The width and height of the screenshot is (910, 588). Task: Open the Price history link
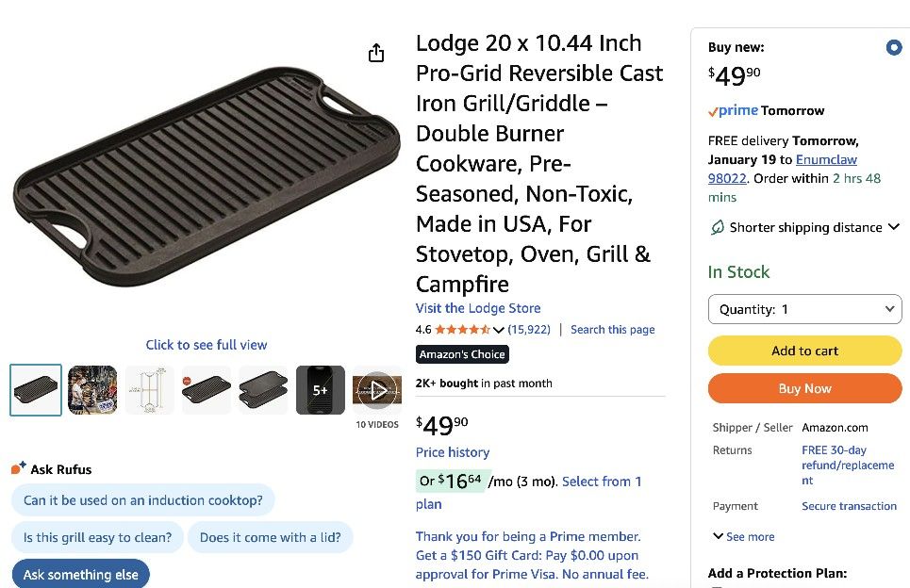[x=453, y=452]
